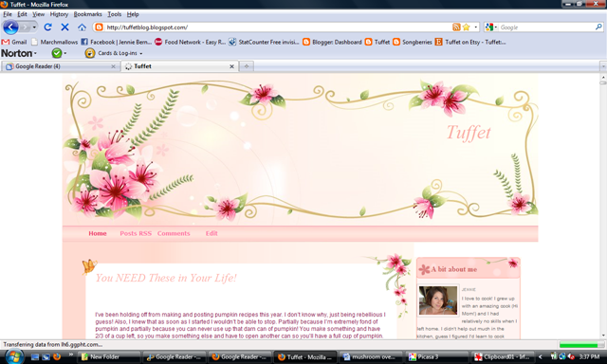This screenshot has height=364, width=607.
Task: Open the list-all-tabs dropdown arrow
Action: point(603,66)
